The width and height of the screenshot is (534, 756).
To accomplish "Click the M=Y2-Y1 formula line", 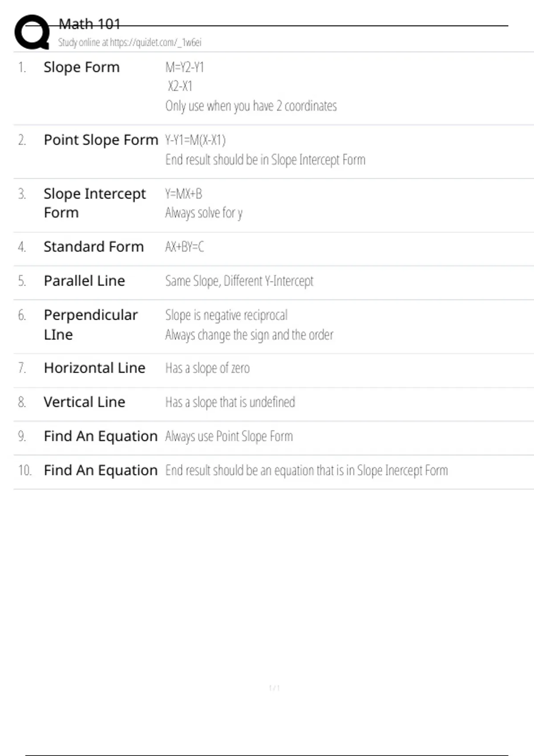I will [184, 68].
